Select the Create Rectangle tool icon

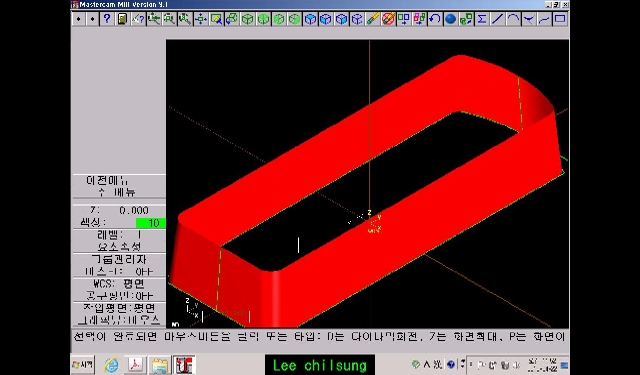click(x=560, y=19)
